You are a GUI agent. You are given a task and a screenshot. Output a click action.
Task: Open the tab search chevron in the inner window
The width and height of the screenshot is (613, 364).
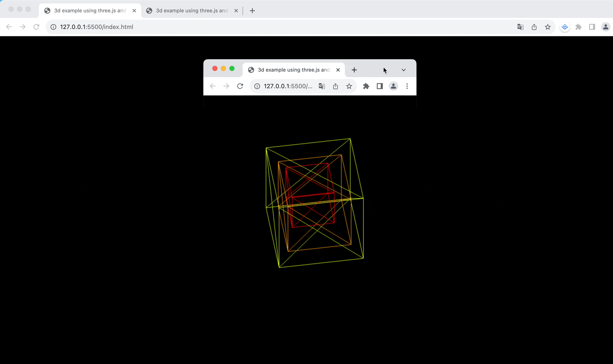(403, 69)
